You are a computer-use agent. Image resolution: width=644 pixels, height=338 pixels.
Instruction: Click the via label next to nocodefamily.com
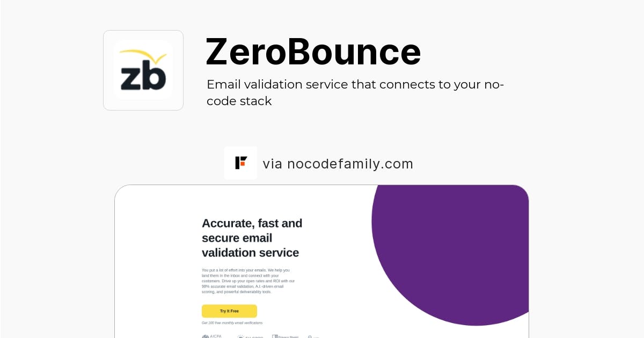pyautogui.click(x=273, y=164)
